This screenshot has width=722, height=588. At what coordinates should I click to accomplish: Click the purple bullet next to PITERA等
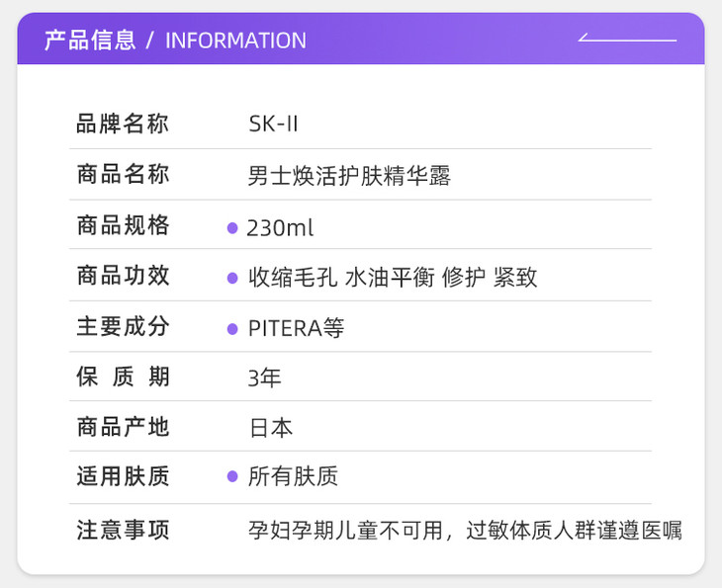[x=232, y=328]
